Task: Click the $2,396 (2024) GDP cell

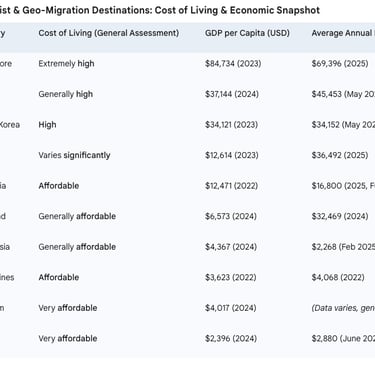Action: coord(231,339)
